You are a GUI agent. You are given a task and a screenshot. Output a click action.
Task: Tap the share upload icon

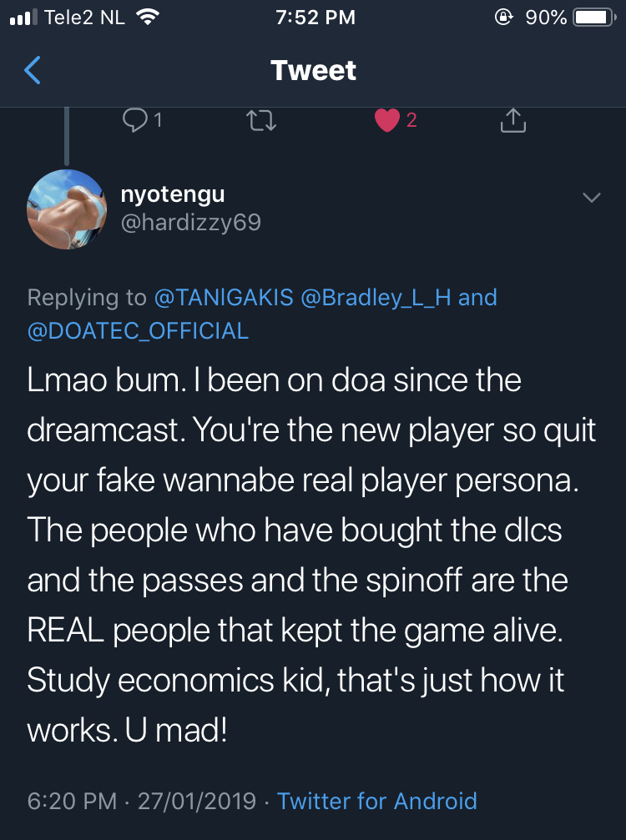coord(512,121)
